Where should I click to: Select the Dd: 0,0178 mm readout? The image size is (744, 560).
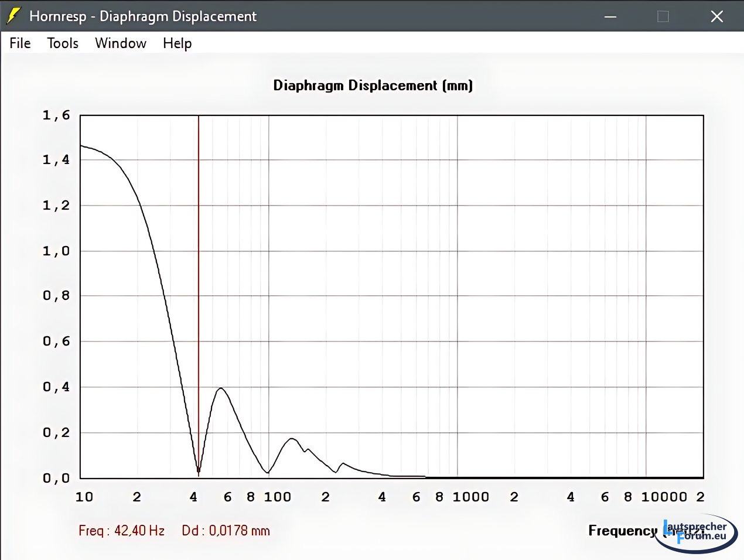[x=226, y=531]
